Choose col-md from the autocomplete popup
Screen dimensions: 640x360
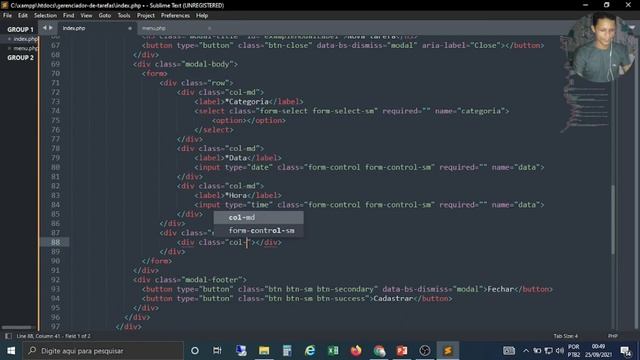[258, 218]
